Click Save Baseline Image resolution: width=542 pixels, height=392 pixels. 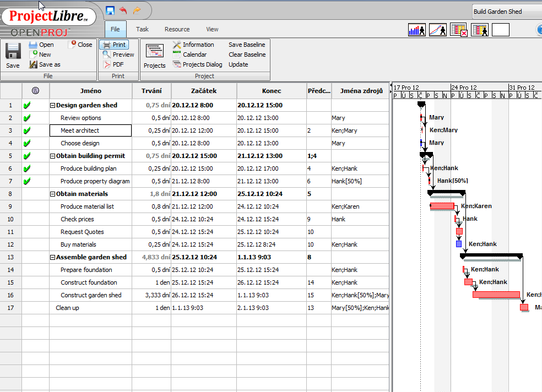[x=247, y=45]
